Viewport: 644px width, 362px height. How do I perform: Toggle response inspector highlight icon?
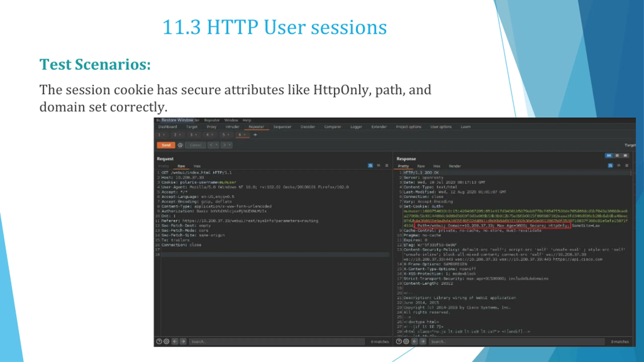(610, 165)
